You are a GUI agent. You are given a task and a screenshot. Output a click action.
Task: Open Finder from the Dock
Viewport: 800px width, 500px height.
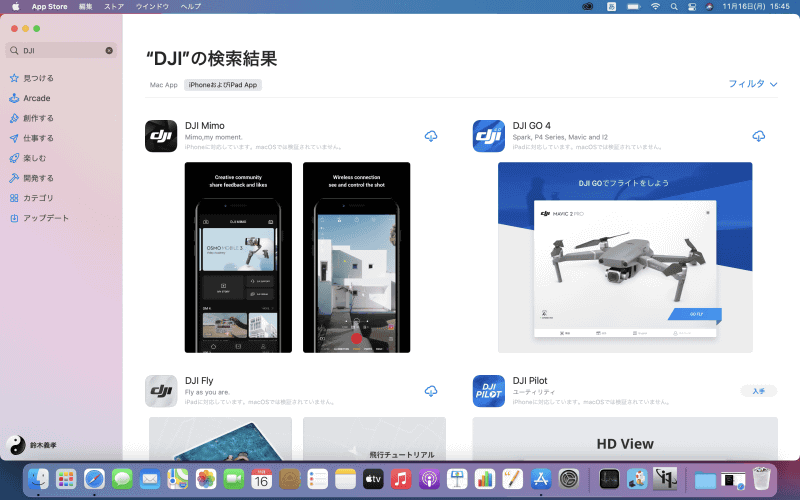pos(39,479)
